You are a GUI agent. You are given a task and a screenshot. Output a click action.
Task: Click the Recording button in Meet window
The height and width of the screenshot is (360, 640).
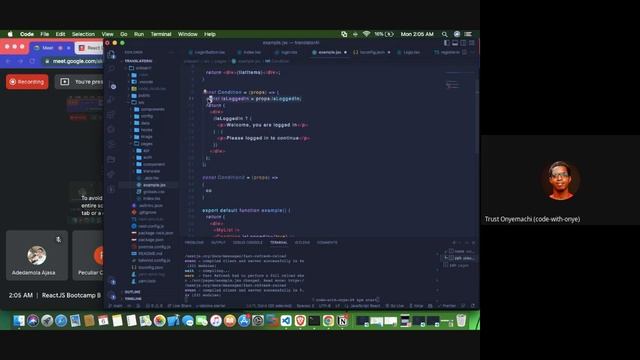[x=27, y=82]
